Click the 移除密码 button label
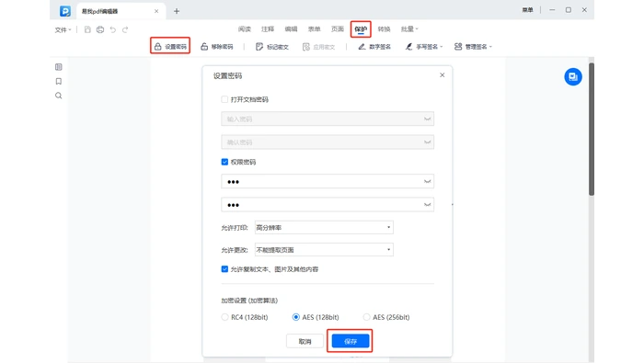The width and height of the screenshot is (644, 363). point(223,47)
